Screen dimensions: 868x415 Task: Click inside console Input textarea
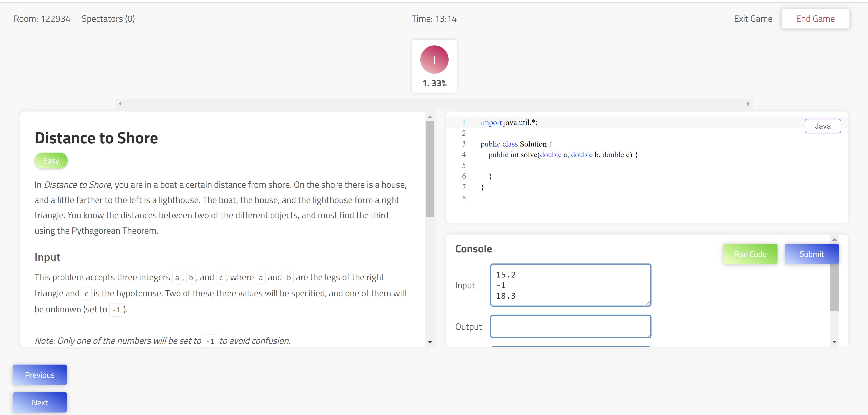click(x=570, y=285)
